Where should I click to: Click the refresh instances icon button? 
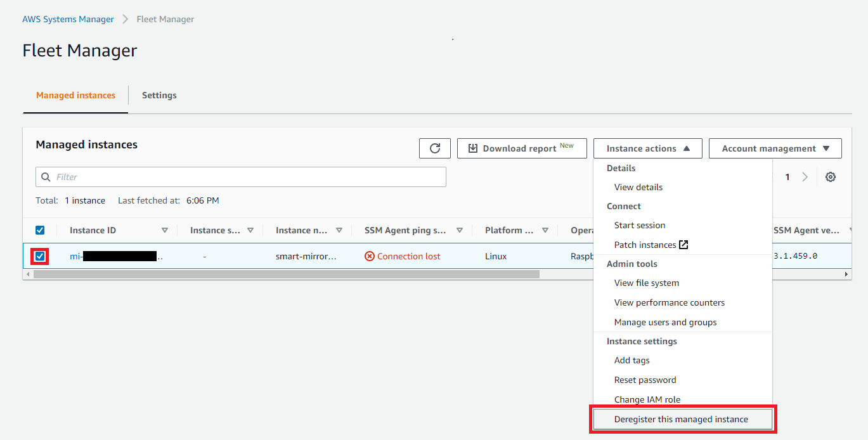435,148
